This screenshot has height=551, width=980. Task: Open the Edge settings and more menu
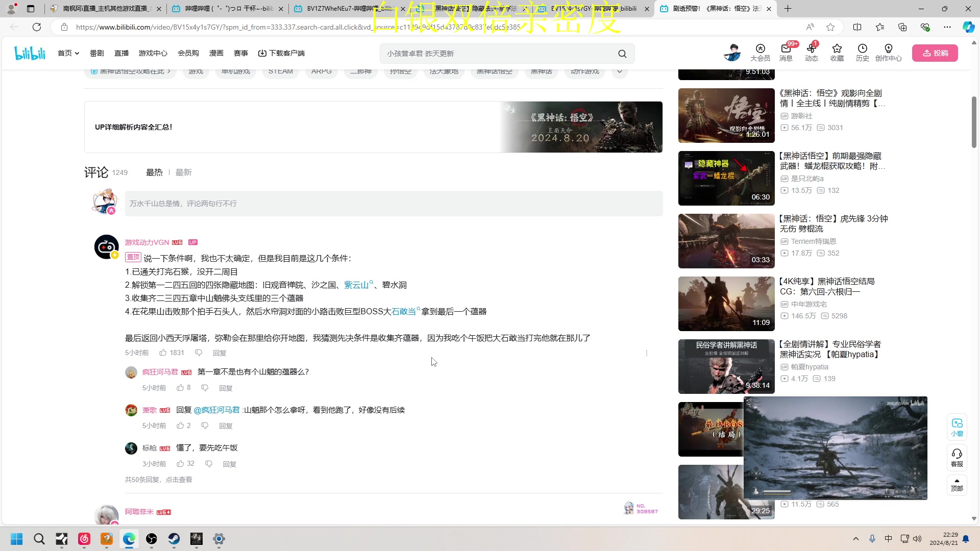tap(947, 27)
